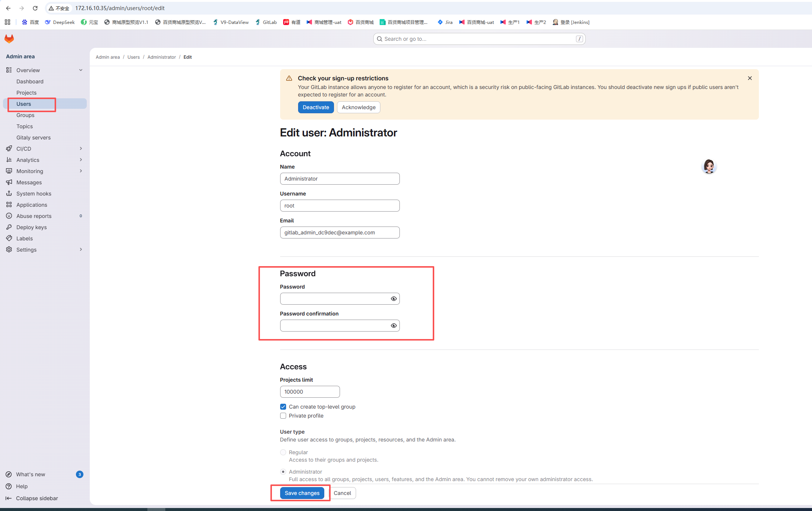Screen dimensions: 812x511
Task: Open the browser apps grid icon
Action: tap(7, 22)
